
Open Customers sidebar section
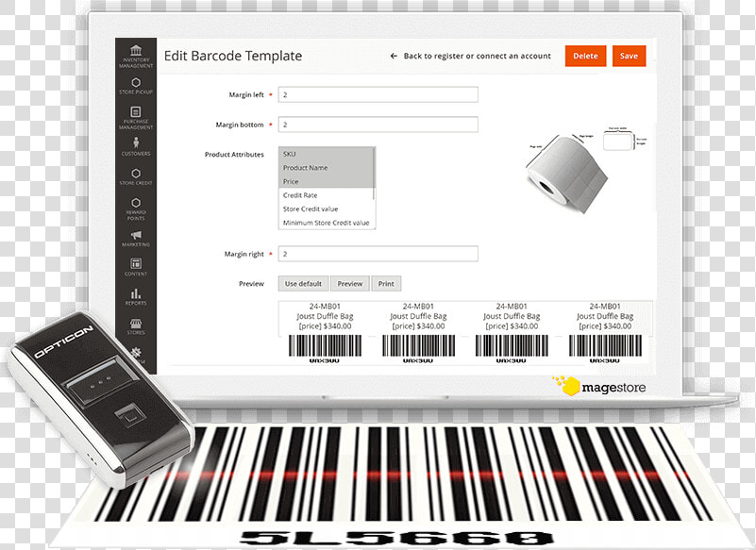click(x=136, y=146)
